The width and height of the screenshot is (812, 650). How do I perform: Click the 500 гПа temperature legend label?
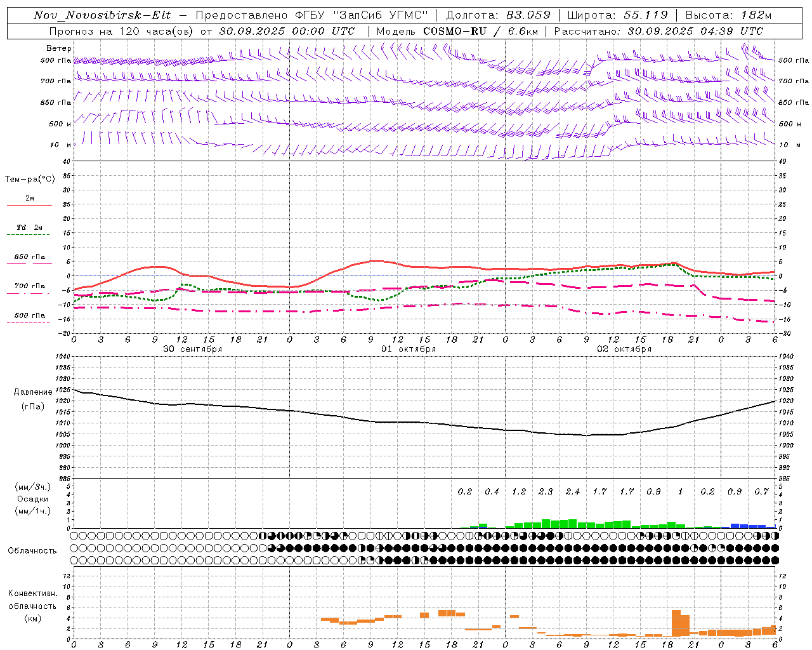[x=29, y=315]
